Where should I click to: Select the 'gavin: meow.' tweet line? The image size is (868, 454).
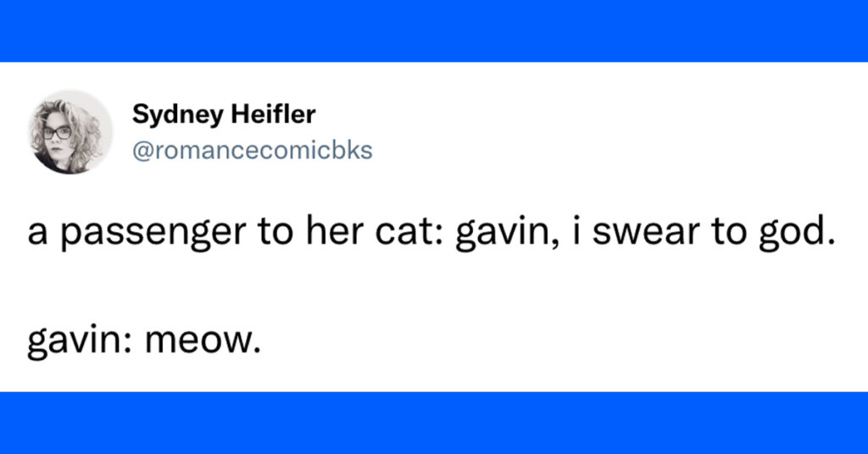point(144,340)
